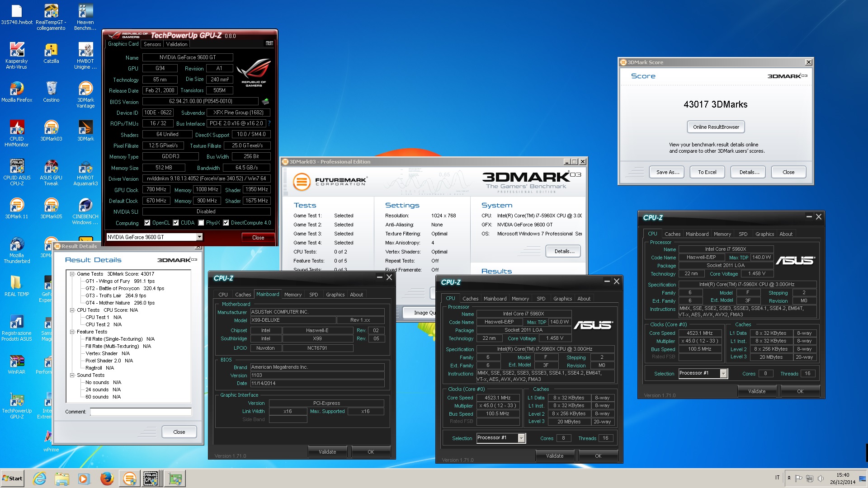Open Caches tab in middle CPU-Z window
The height and width of the screenshot is (488, 868).
(470, 299)
